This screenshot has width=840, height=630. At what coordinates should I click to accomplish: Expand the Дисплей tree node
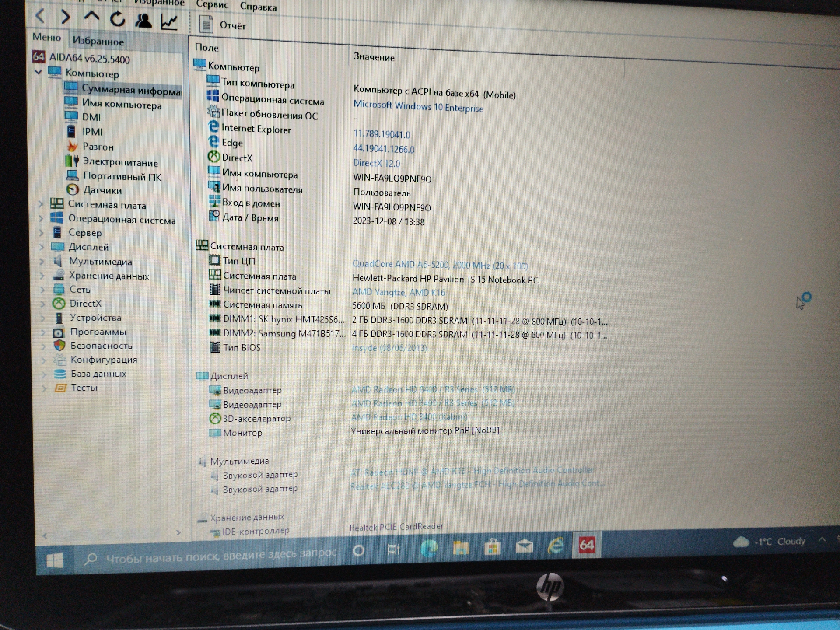click(x=42, y=247)
